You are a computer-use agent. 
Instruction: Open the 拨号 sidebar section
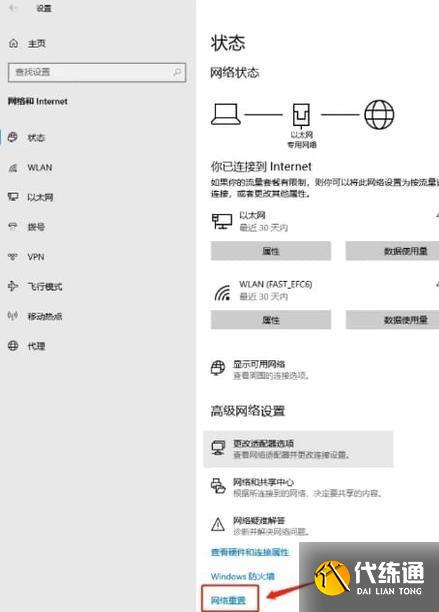(x=36, y=227)
